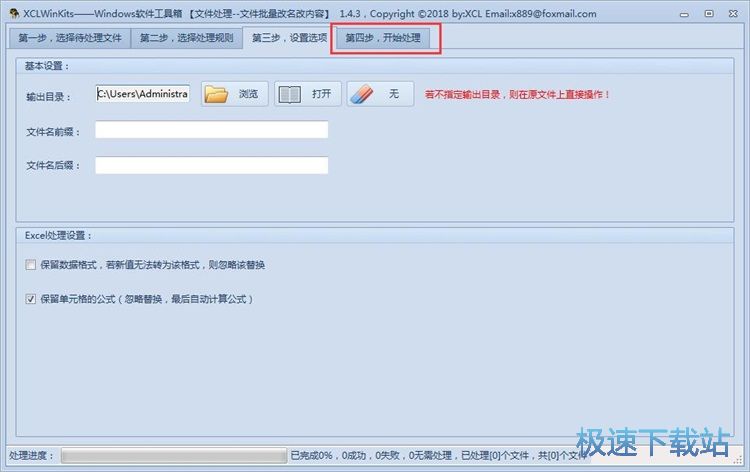Maximize the XCLWinKits window
Screen dimensions: 750x472
709,14
